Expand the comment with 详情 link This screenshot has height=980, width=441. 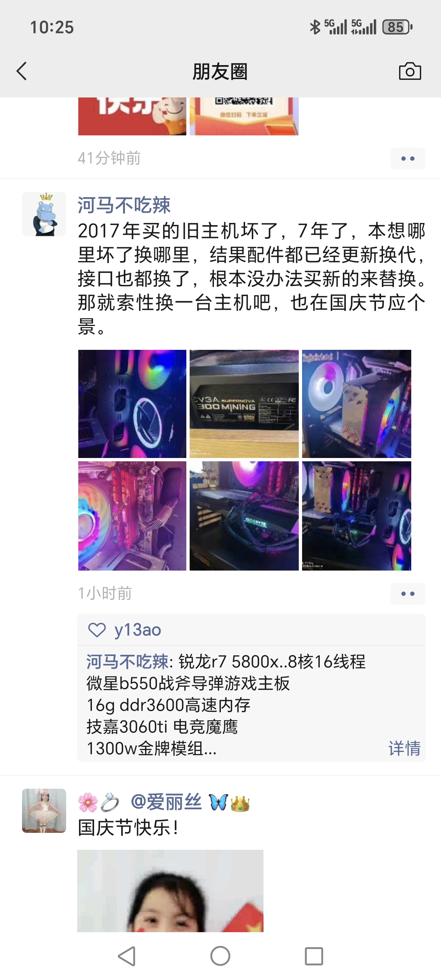tap(405, 748)
